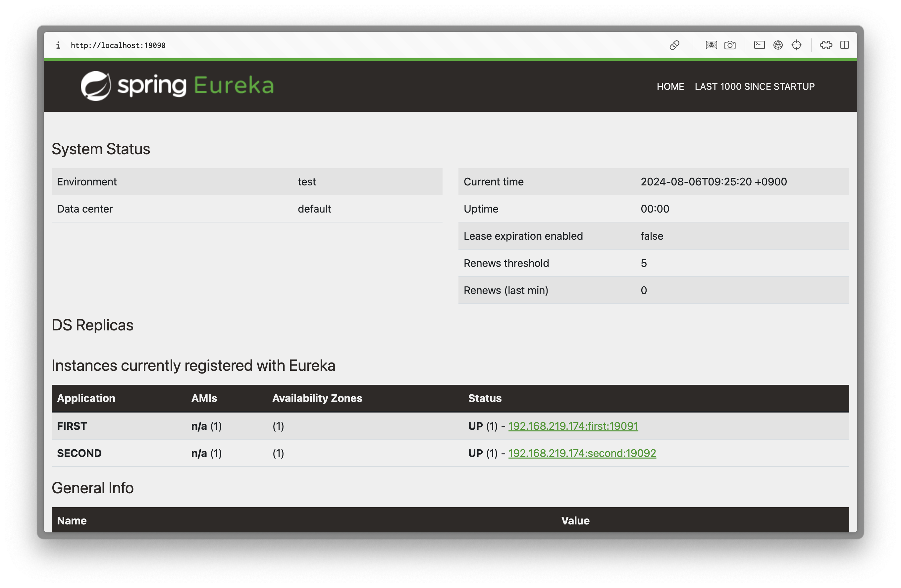Toggle the split sidebar panel icon
901x588 pixels.
point(845,45)
